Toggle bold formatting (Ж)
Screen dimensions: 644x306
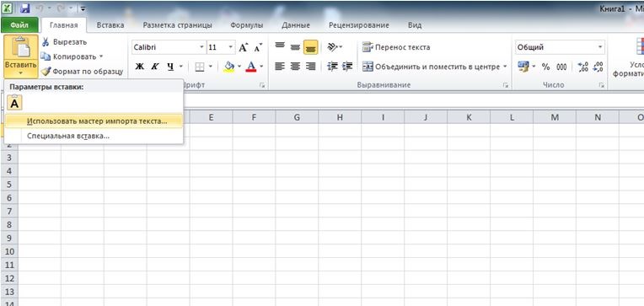[140, 66]
